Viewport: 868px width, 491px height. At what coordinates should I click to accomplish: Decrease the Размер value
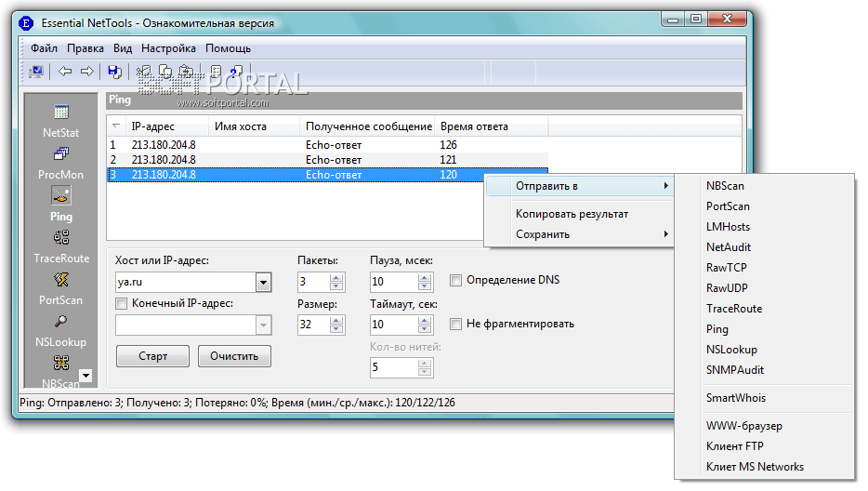336,329
